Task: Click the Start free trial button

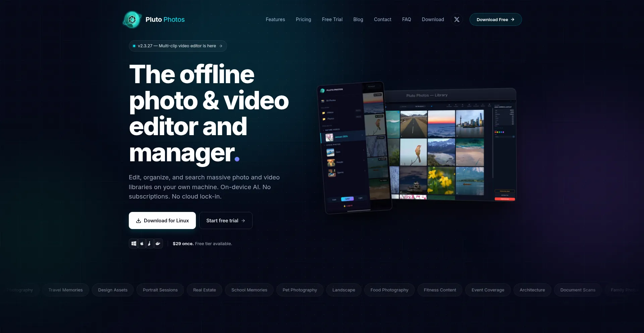Action: click(226, 220)
